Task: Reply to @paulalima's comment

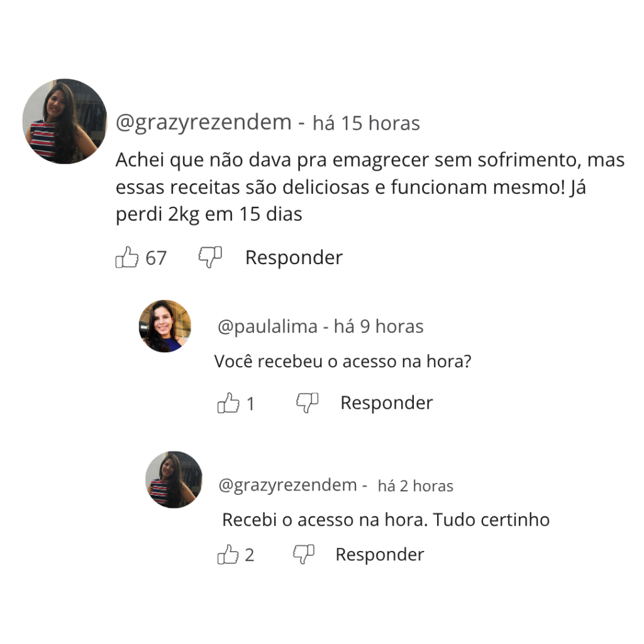Action: click(387, 403)
